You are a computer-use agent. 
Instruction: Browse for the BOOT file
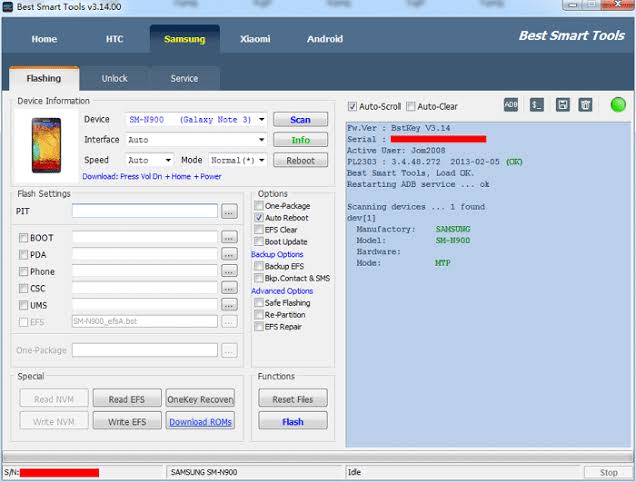point(229,237)
